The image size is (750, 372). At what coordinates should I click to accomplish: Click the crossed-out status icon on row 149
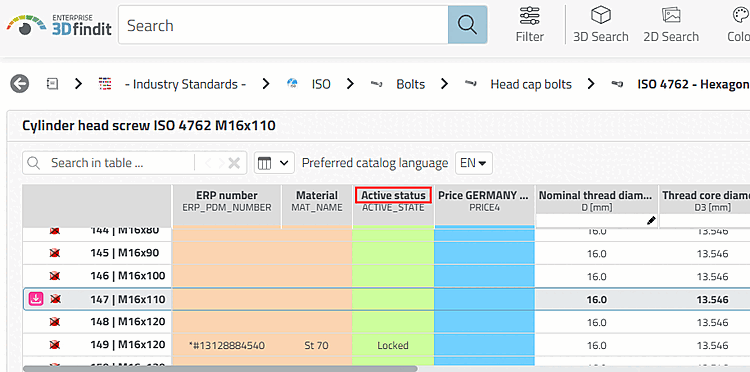55,345
